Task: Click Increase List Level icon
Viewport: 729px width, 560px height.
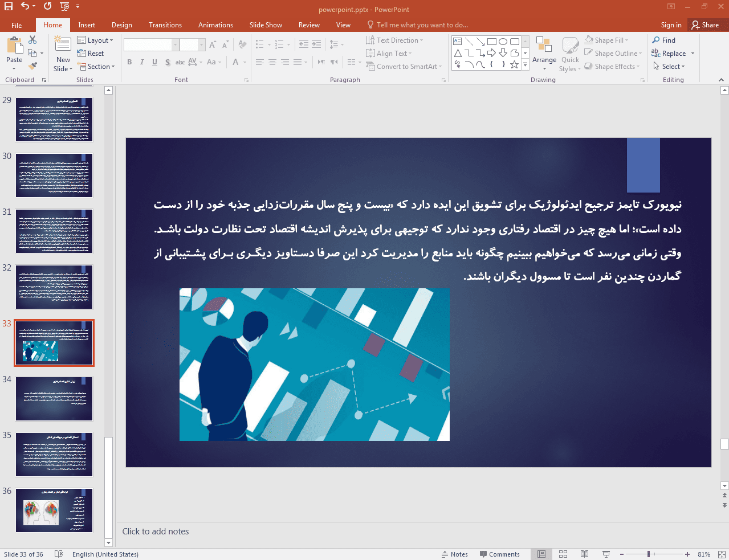Action: (316, 44)
